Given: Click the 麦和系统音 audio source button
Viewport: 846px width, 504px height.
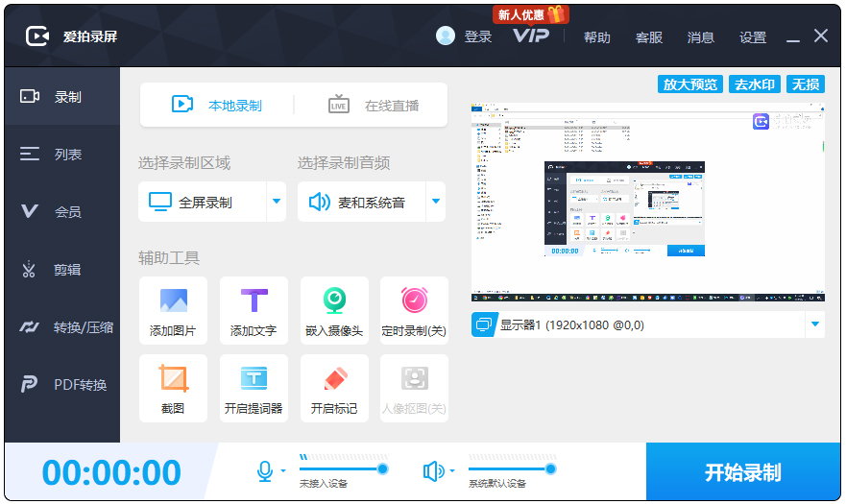Looking at the screenshot, I should click(361, 202).
